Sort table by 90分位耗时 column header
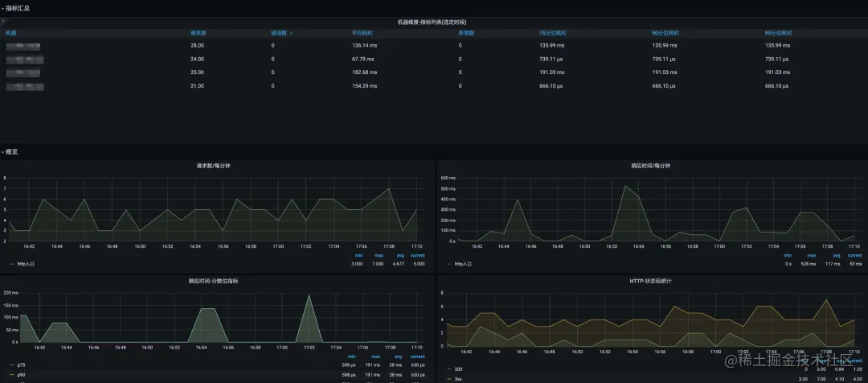The width and height of the screenshot is (868, 383). [x=664, y=33]
